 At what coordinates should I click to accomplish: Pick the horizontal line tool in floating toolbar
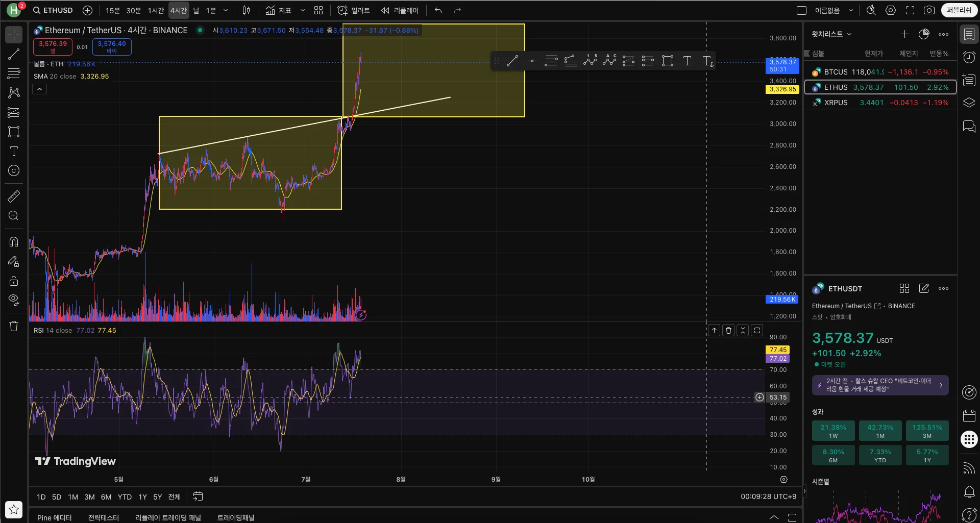point(532,61)
